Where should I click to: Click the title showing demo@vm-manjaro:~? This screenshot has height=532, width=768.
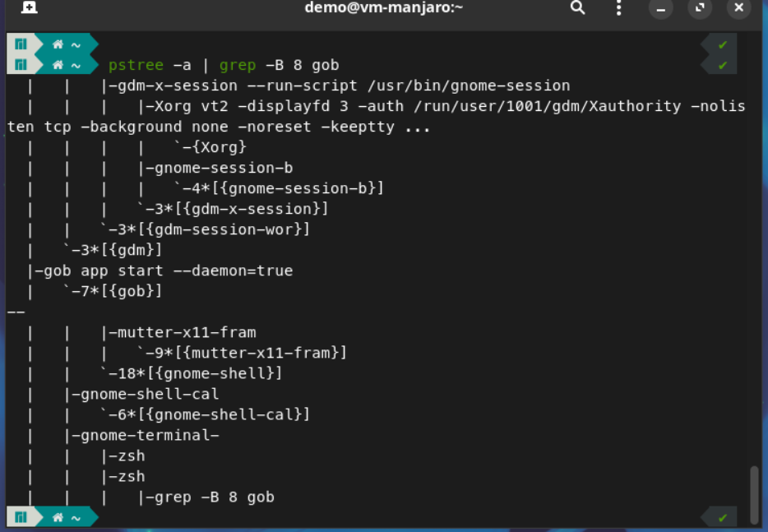[x=383, y=8]
